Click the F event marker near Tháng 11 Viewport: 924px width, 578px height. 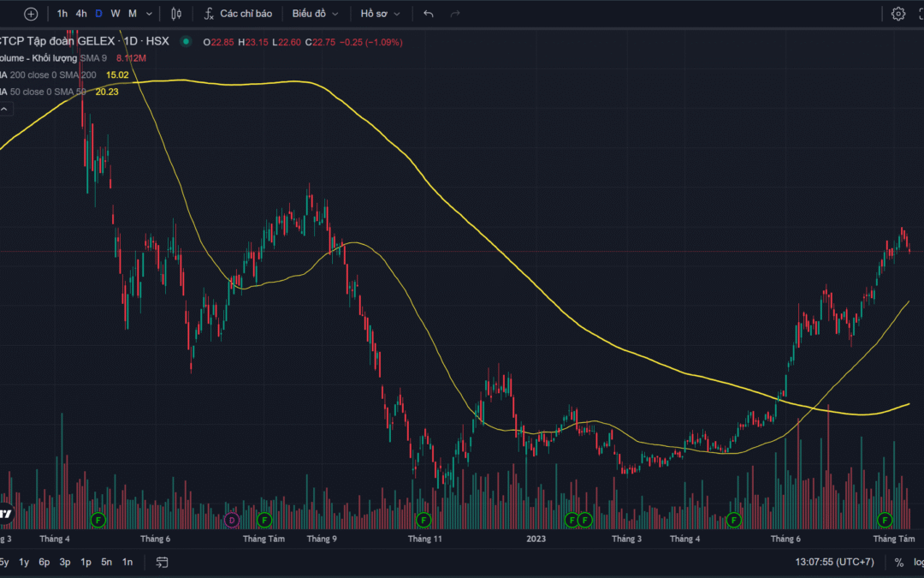click(423, 520)
